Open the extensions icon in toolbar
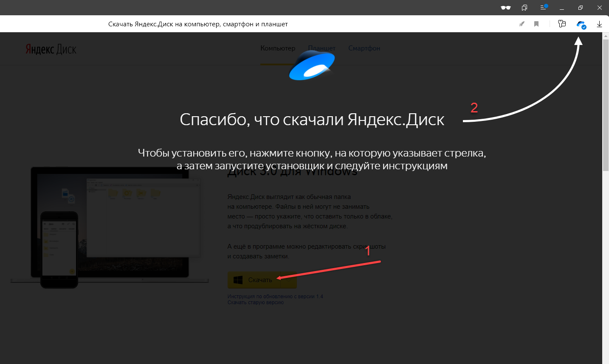This screenshot has height=364, width=609. [562, 24]
